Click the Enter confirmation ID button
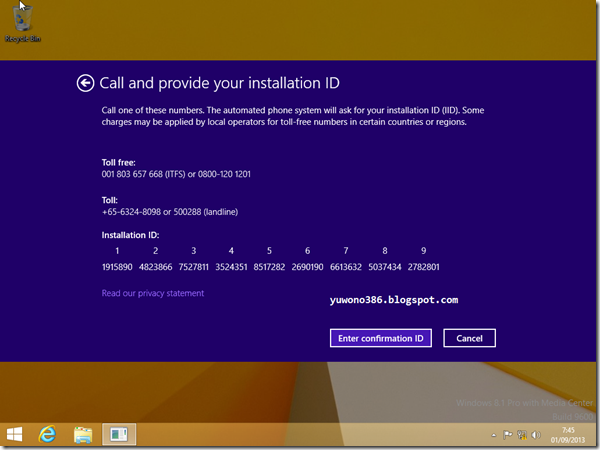600x450 pixels. pyautogui.click(x=381, y=338)
